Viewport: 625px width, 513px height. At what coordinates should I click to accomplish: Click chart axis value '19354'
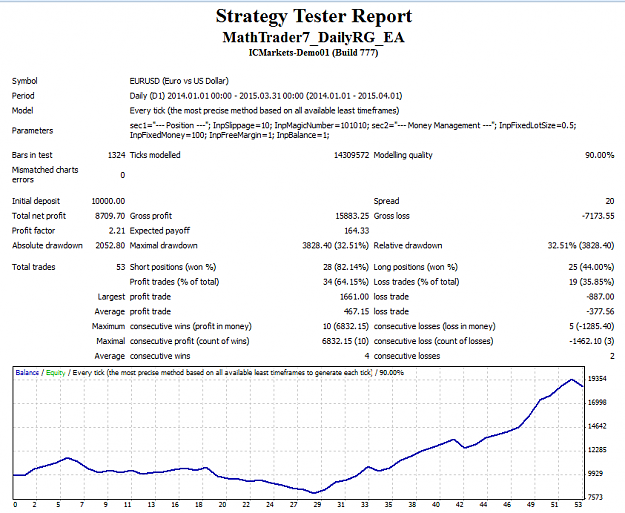click(597, 379)
